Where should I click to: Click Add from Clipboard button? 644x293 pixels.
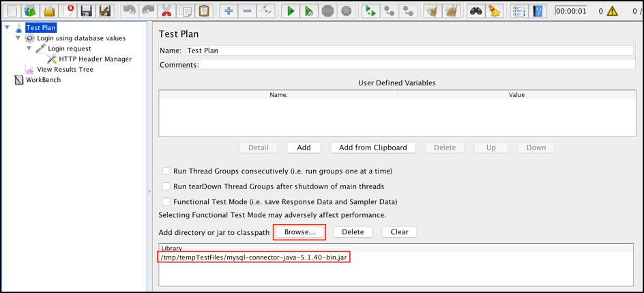click(x=373, y=148)
